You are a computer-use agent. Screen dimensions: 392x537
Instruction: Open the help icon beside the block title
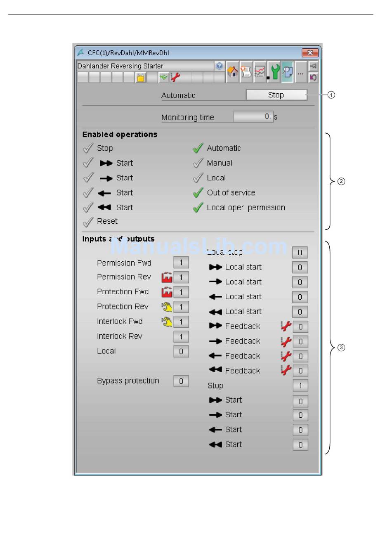click(x=220, y=66)
